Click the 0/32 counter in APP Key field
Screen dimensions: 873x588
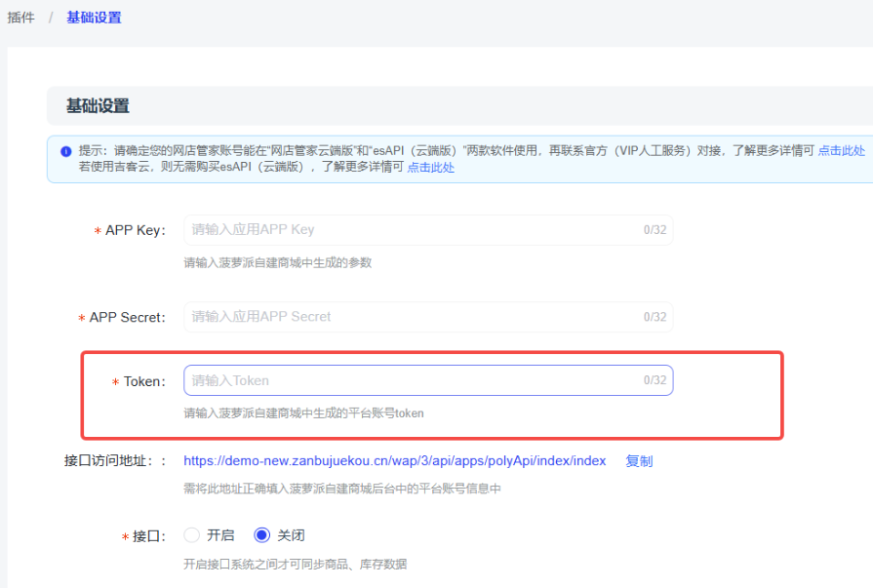click(x=655, y=230)
